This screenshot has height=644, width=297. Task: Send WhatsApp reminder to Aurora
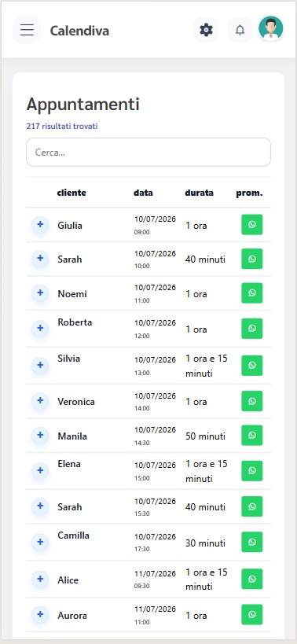point(252,615)
